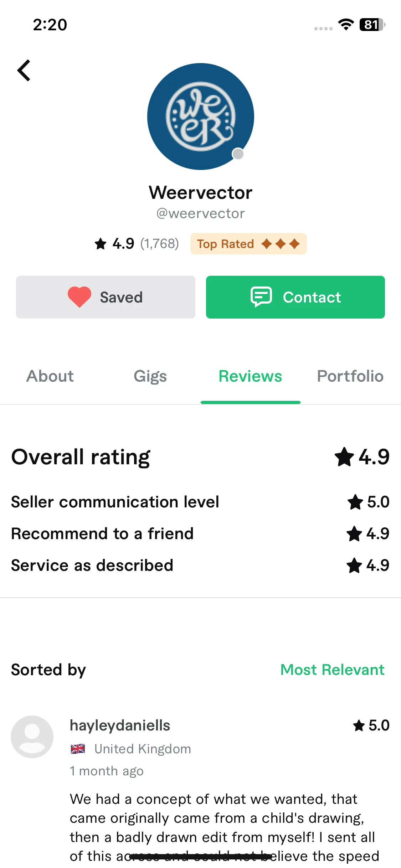
Task: Open the Most Relevant sort dropdown
Action: pos(333,670)
